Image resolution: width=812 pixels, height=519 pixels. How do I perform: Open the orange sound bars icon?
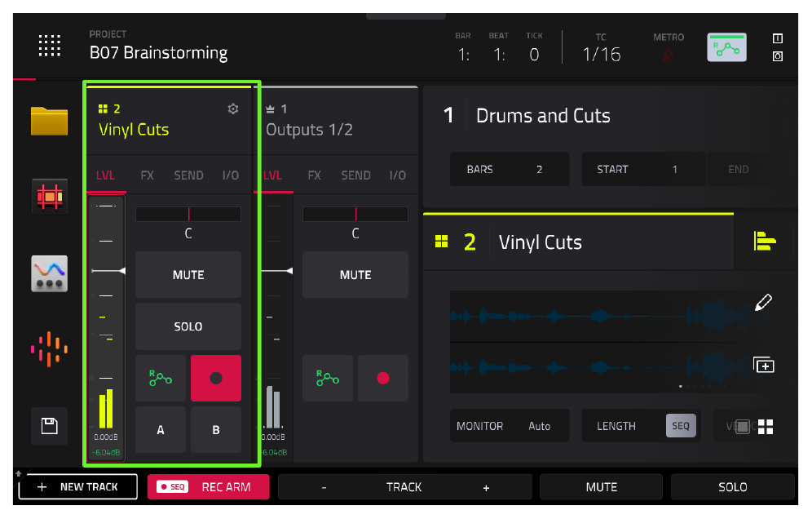[49, 349]
